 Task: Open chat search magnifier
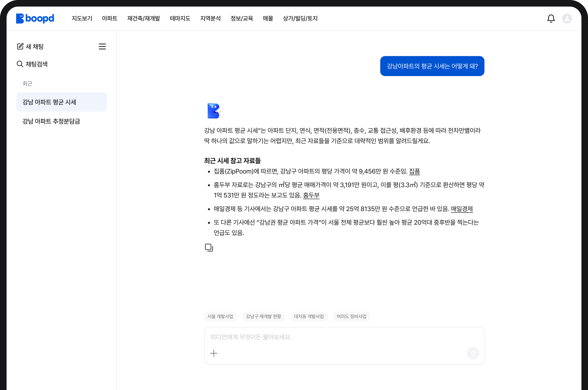click(x=20, y=64)
